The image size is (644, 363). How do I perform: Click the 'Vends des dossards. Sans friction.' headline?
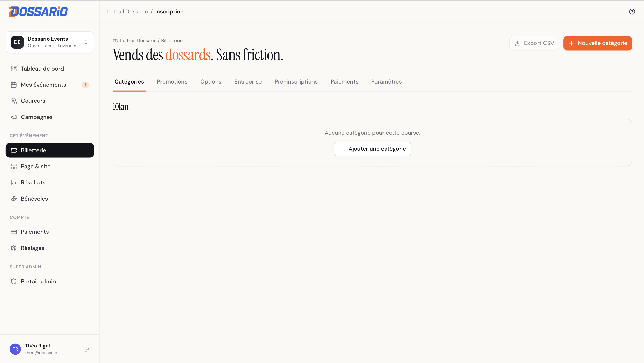click(198, 55)
